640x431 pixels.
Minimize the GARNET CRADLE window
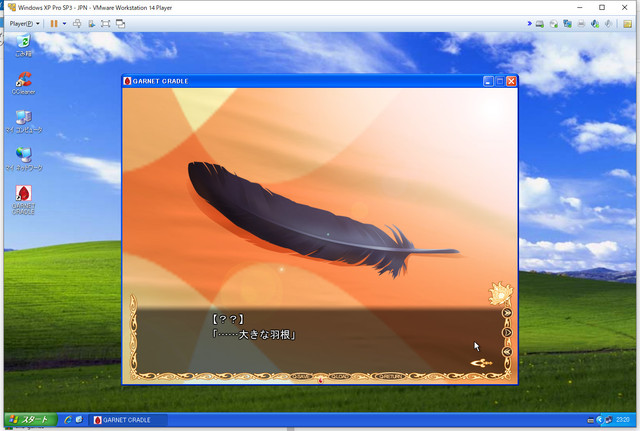tap(488, 81)
